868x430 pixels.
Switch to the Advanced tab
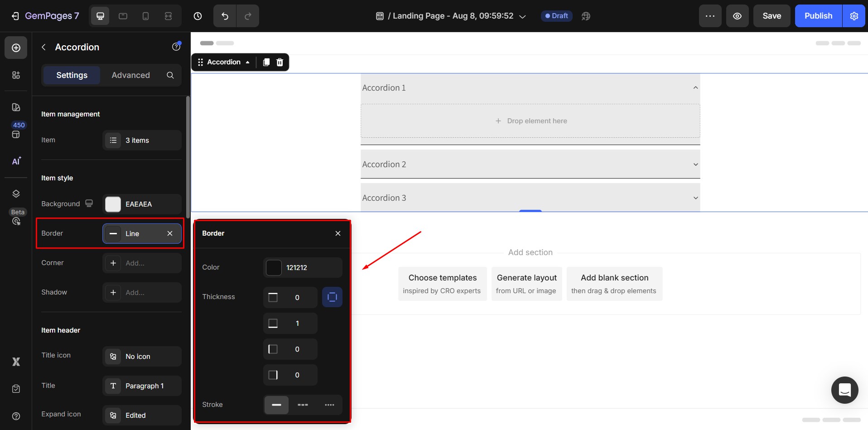point(130,75)
